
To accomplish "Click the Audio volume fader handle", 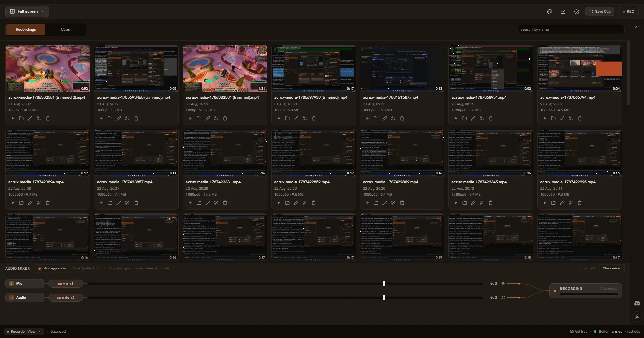I will 384,298.
